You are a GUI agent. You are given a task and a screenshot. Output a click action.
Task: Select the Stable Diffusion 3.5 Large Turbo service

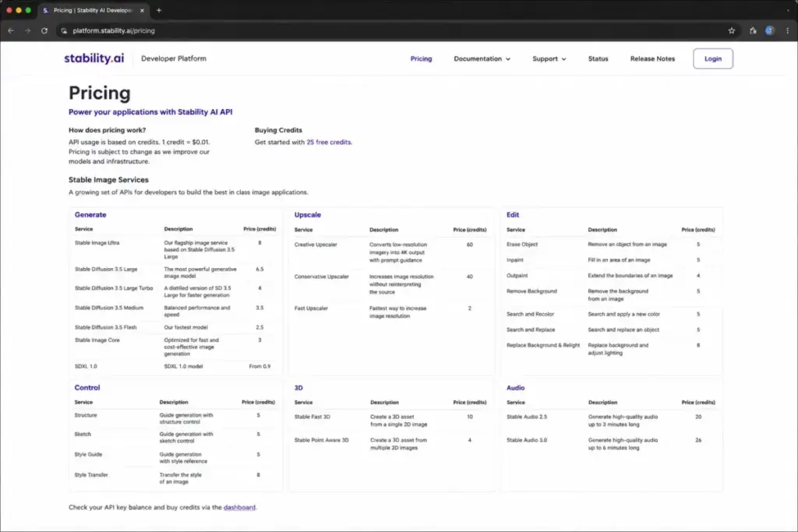[x=114, y=288]
